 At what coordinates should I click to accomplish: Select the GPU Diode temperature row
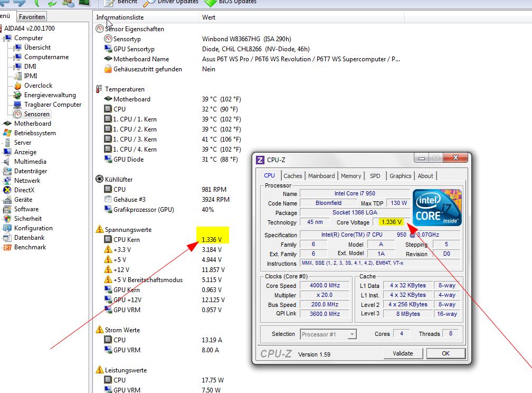pyautogui.click(x=171, y=160)
